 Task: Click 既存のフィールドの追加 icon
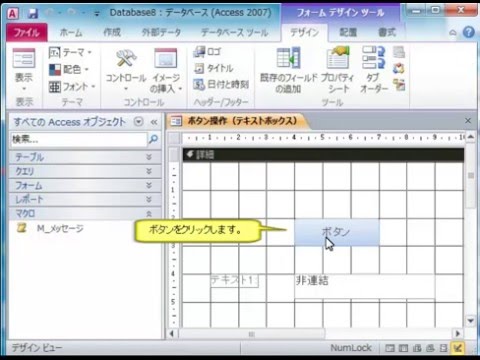tap(289, 59)
